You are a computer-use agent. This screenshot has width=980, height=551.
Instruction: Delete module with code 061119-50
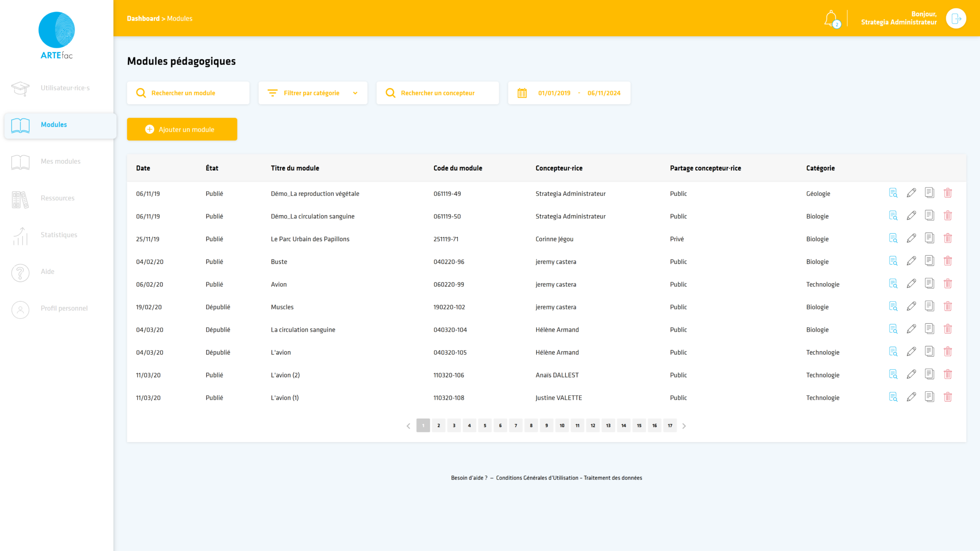948,216
